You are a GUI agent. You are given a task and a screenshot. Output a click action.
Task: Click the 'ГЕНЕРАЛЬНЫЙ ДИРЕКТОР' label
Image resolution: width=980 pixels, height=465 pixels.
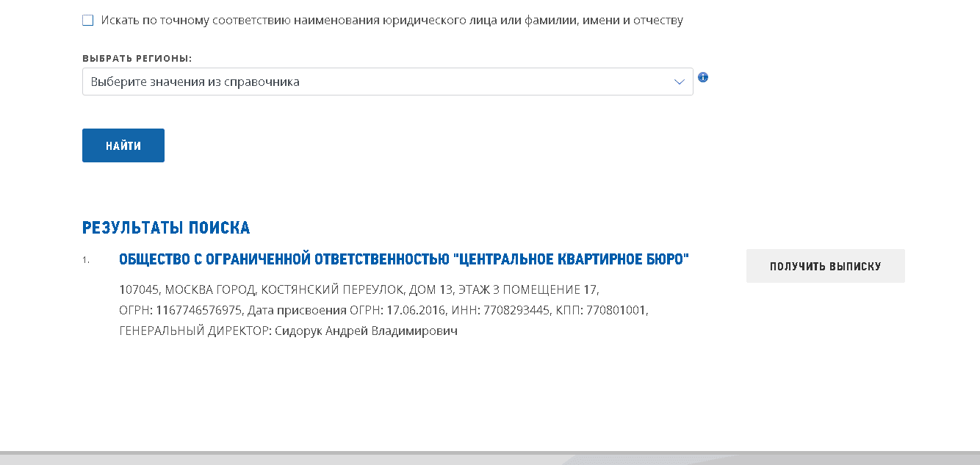194,331
